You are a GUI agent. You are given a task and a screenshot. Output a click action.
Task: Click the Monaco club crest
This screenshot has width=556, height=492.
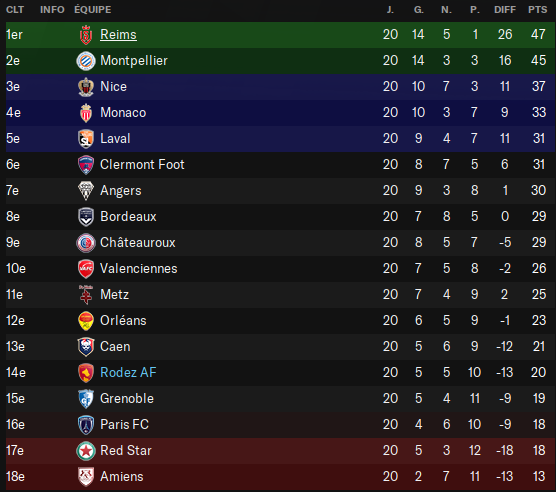pyautogui.click(x=86, y=113)
